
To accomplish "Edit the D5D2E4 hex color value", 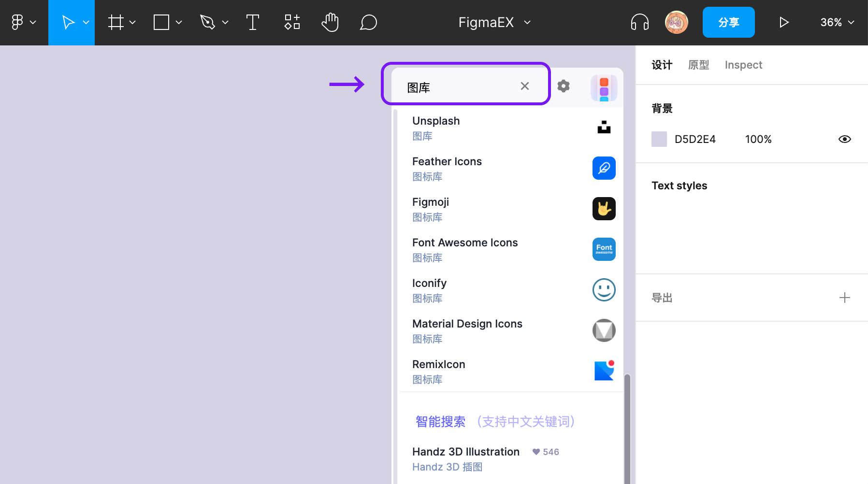I will [695, 139].
